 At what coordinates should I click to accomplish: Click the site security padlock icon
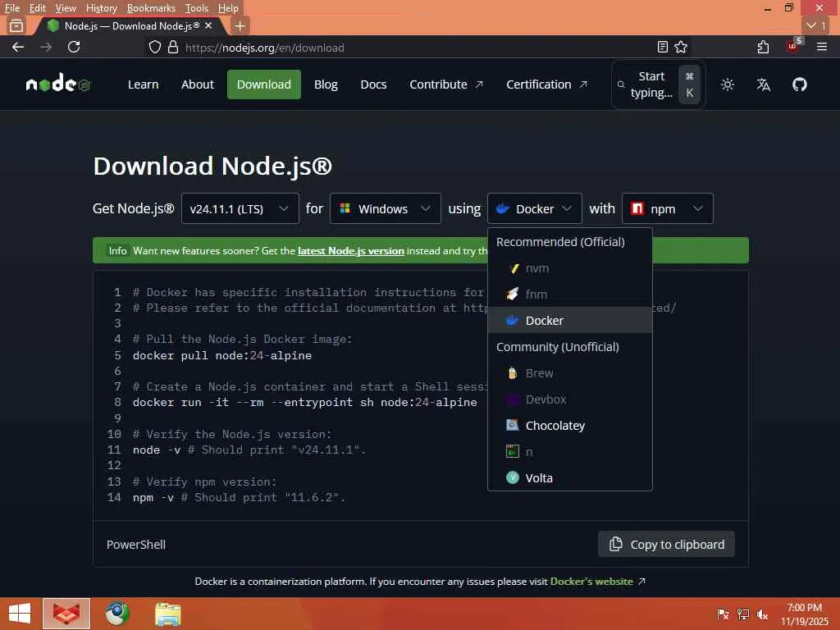(172, 47)
